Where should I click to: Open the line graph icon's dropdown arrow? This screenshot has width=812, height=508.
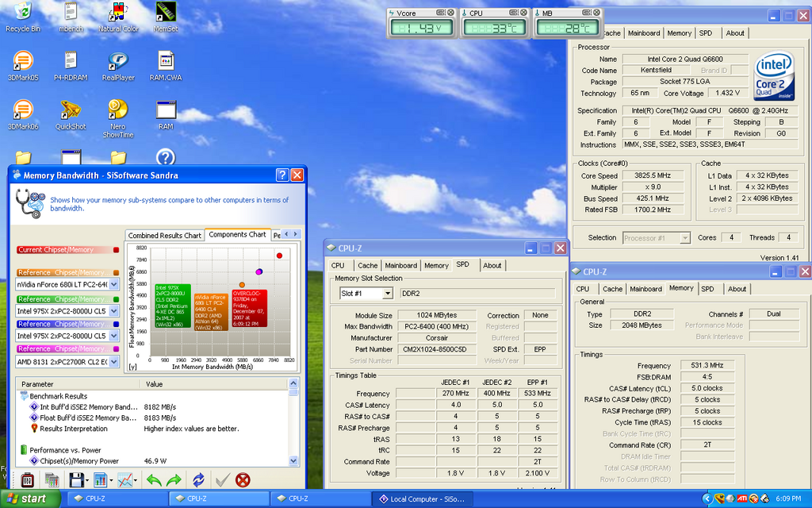click(135, 480)
